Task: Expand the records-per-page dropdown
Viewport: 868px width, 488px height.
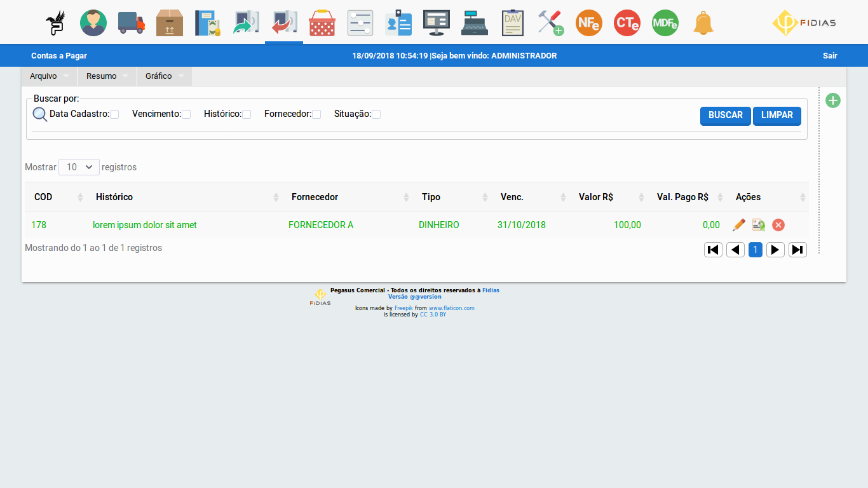Action: point(79,167)
